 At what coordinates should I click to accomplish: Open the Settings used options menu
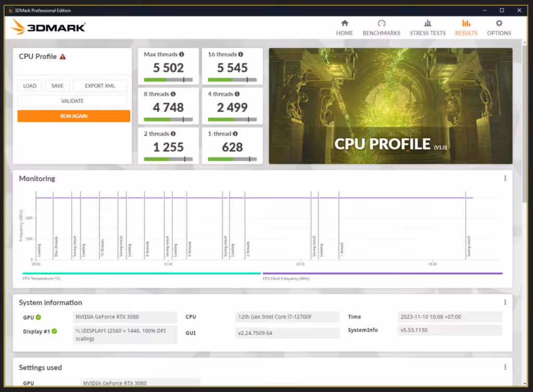505,367
